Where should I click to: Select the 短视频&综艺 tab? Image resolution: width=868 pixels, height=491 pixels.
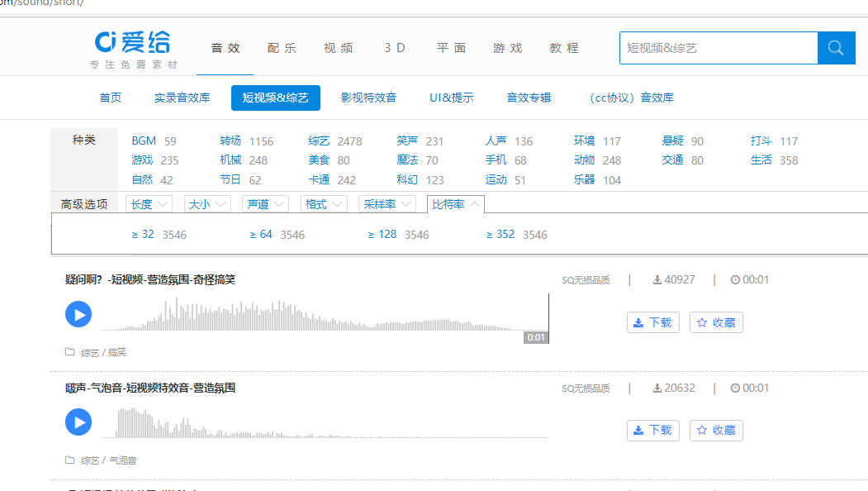coord(276,98)
